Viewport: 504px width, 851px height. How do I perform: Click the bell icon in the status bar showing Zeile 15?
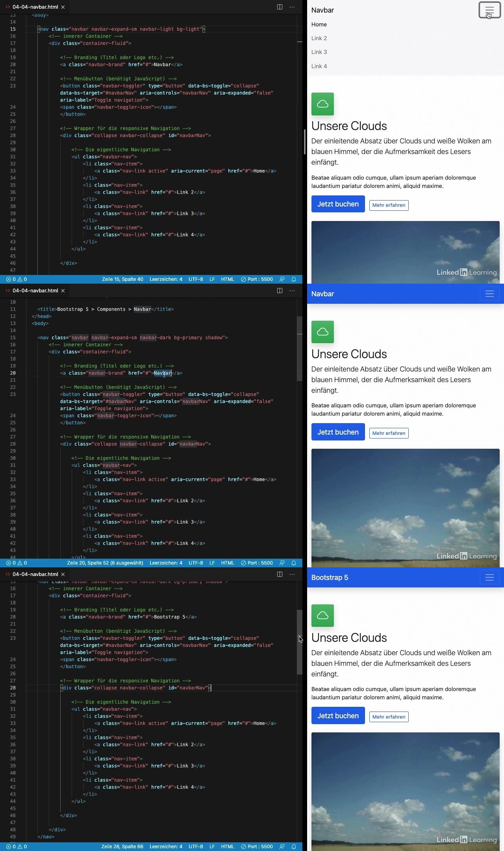294,279
